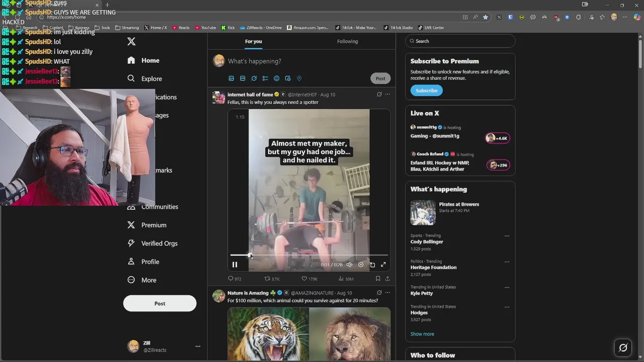The image size is (644, 362).
Task: Open the LIVE Center bookmark
Action: point(431,28)
